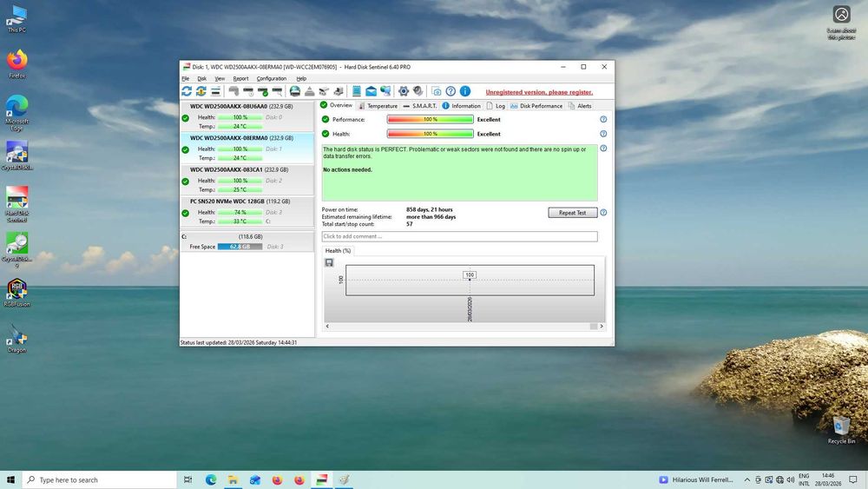Click the refresh icon with orange center
Image resolution: width=868 pixels, height=489 pixels.
[x=201, y=91]
